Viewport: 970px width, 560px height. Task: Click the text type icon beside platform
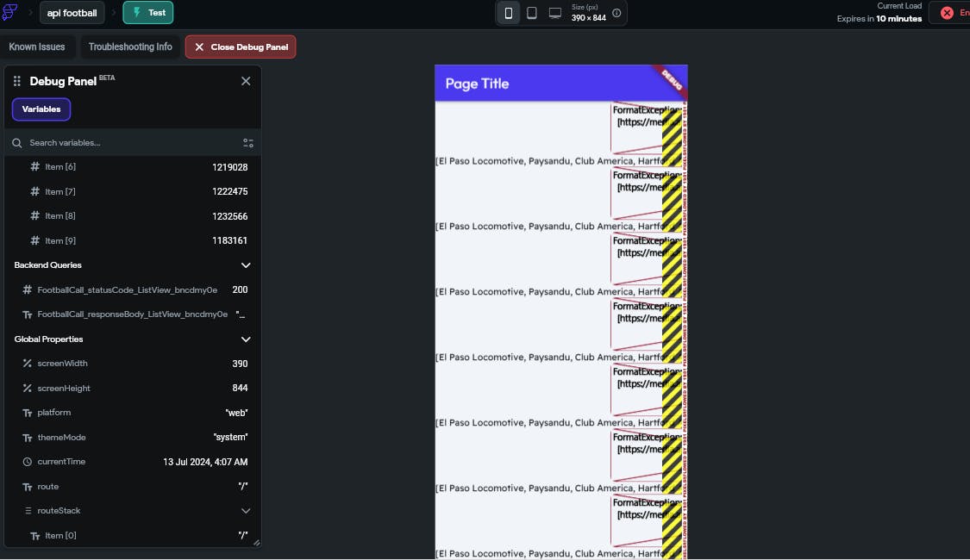pos(28,413)
